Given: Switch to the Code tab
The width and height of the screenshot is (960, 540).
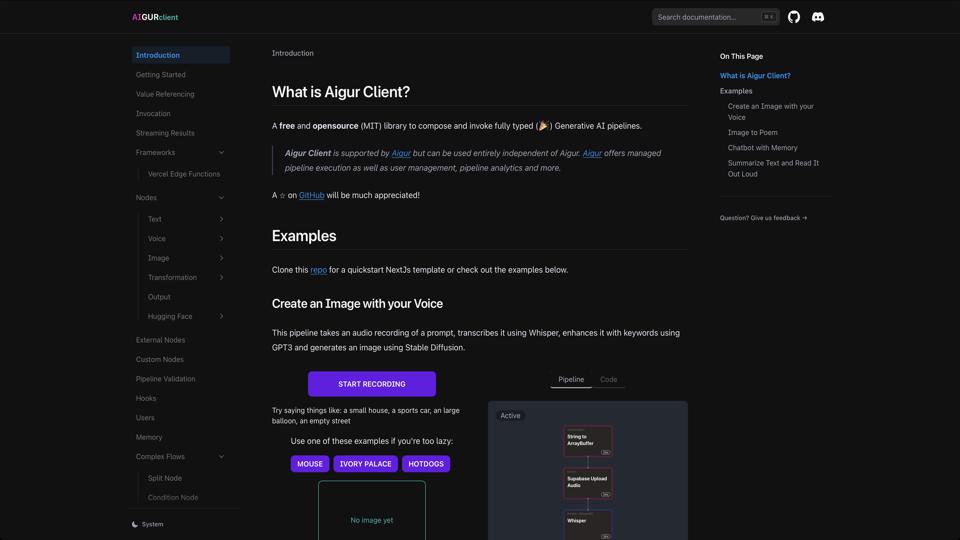Looking at the screenshot, I should point(608,380).
